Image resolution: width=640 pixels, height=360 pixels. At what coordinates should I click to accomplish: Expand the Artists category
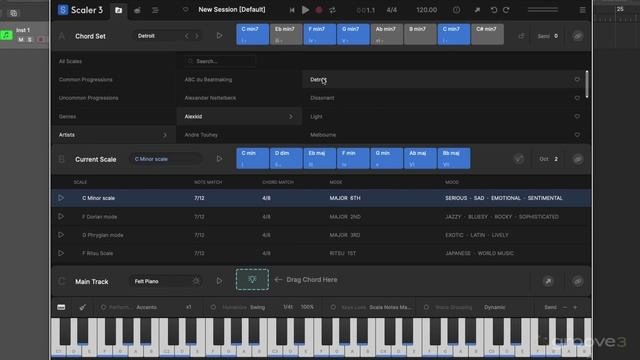[x=113, y=135]
